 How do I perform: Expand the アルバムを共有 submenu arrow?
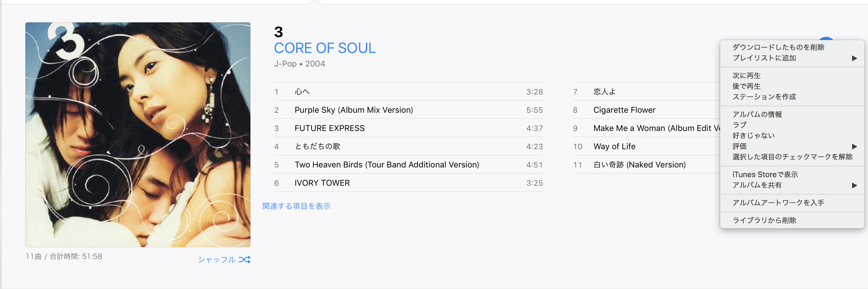click(x=854, y=185)
